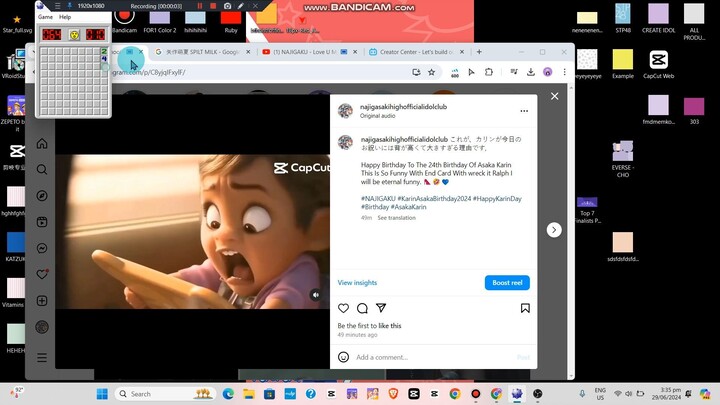Screen dimensions: 720x405
Task: Select the EVERSE-CHO desktop icon
Action: point(623,159)
